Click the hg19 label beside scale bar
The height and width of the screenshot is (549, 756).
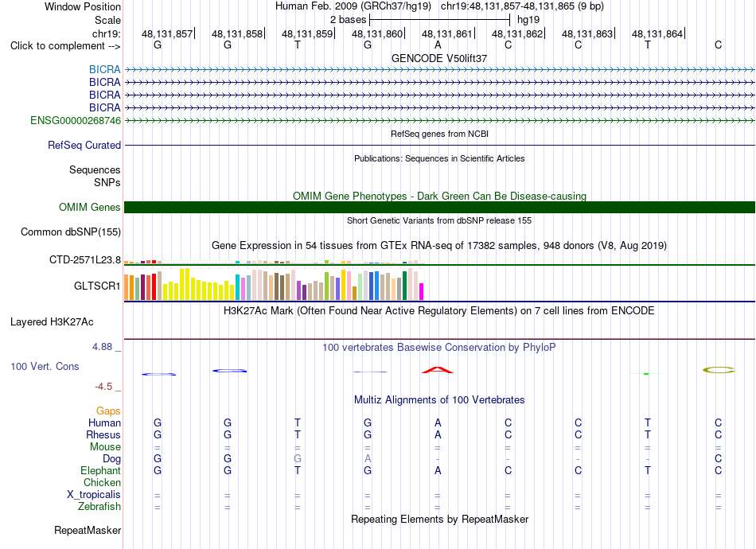pos(528,20)
